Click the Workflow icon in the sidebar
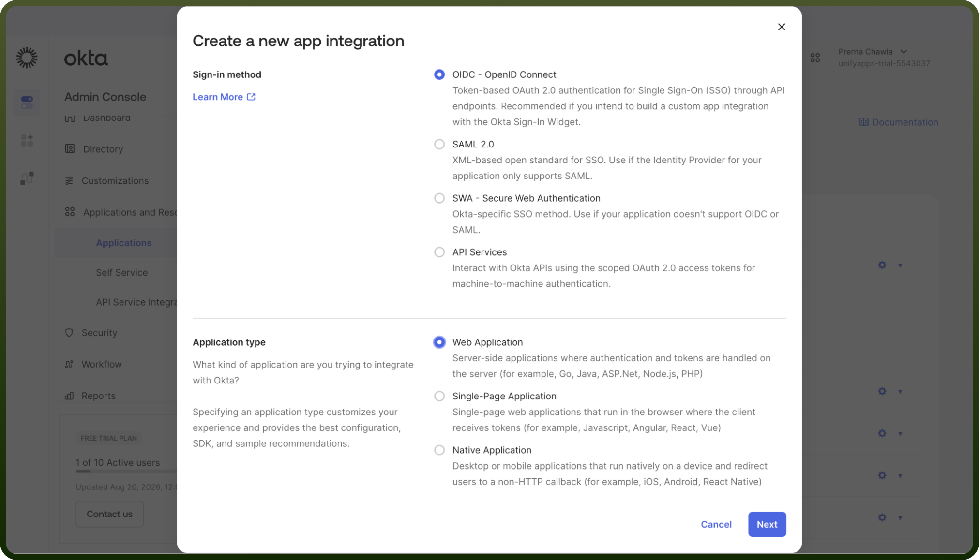This screenshot has width=979, height=560. click(x=69, y=364)
